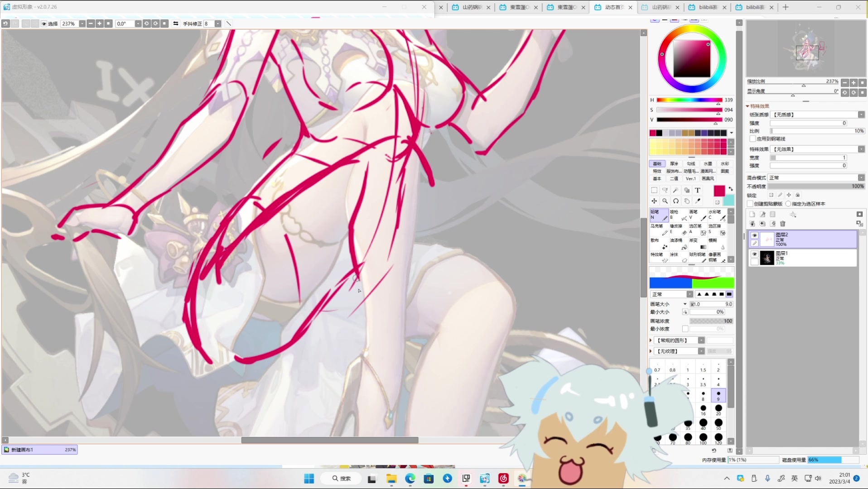The height and width of the screenshot is (489, 868).
Task: Choose the 马克笔 marker brush
Action: tap(659, 230)
